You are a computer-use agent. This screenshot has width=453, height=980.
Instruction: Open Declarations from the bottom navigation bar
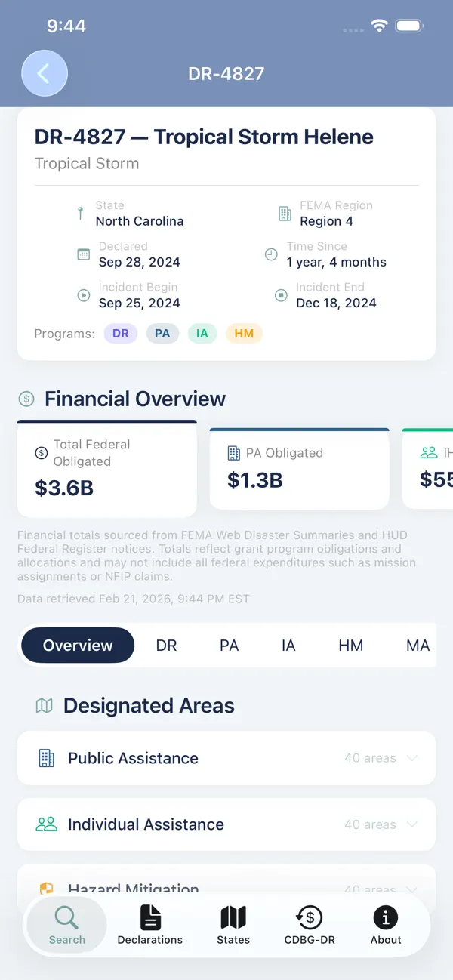click(x=149, y=918)
